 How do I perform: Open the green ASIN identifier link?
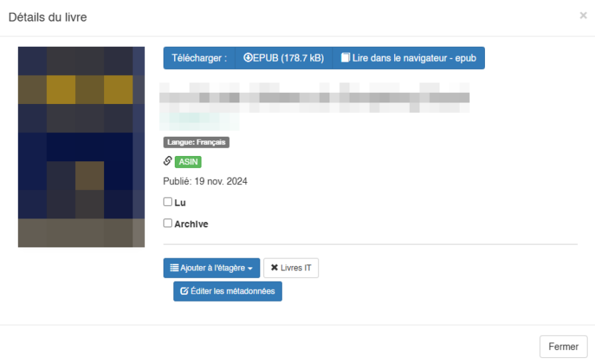pyautogui.click(x=188, y=162)
